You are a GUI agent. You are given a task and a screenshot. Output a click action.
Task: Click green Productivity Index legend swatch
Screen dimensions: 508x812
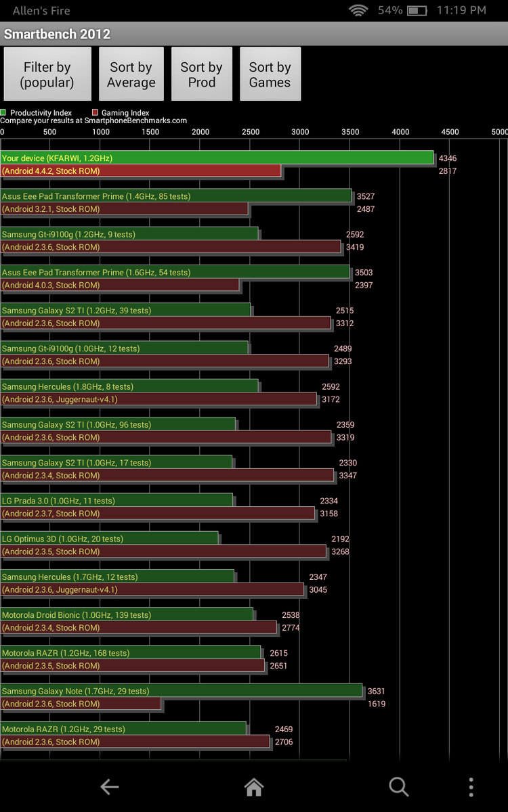coord(3,113)
